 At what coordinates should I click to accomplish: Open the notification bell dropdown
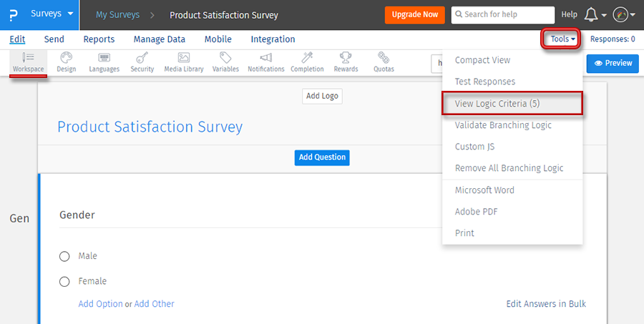595,14
